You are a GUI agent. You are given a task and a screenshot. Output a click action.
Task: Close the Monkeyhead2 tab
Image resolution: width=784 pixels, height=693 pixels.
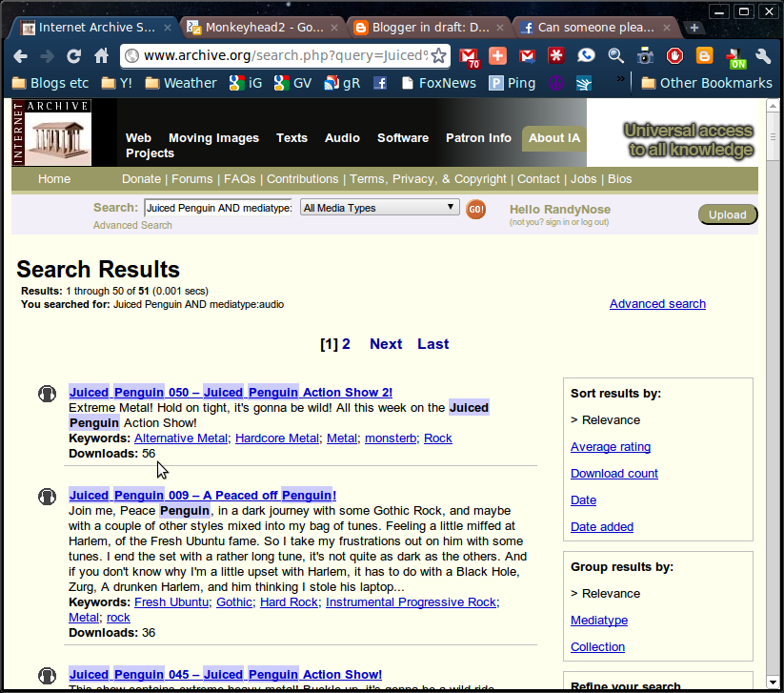point(334,28)
